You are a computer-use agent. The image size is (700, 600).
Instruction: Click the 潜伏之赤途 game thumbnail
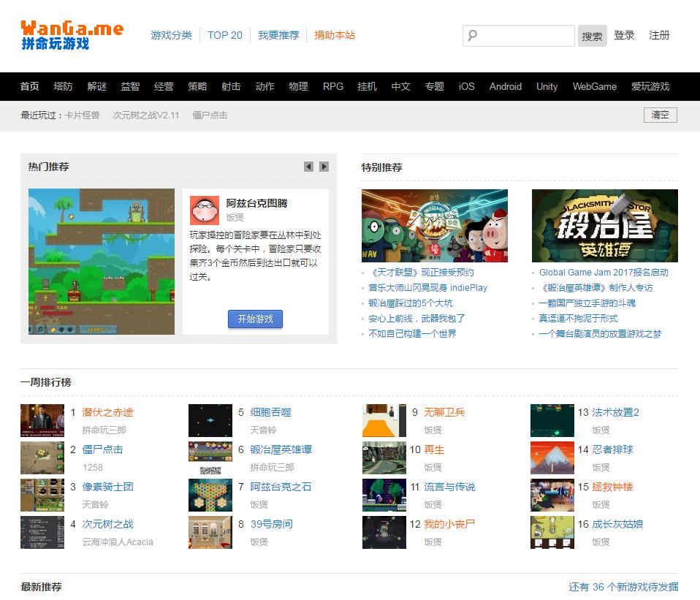pos(42,421)
